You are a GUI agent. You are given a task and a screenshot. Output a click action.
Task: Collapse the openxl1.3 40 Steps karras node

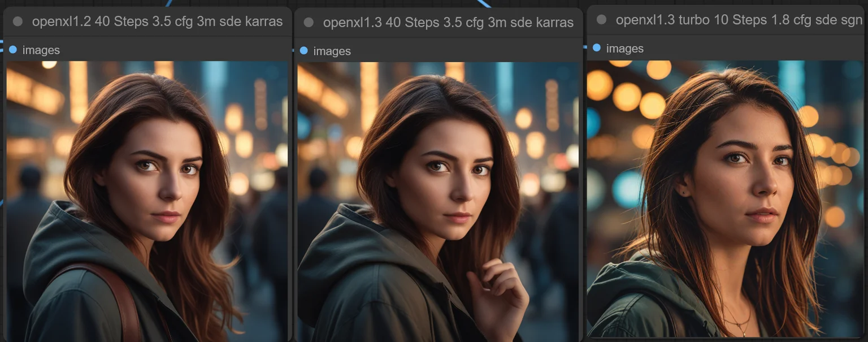click(x=309, y=23)
